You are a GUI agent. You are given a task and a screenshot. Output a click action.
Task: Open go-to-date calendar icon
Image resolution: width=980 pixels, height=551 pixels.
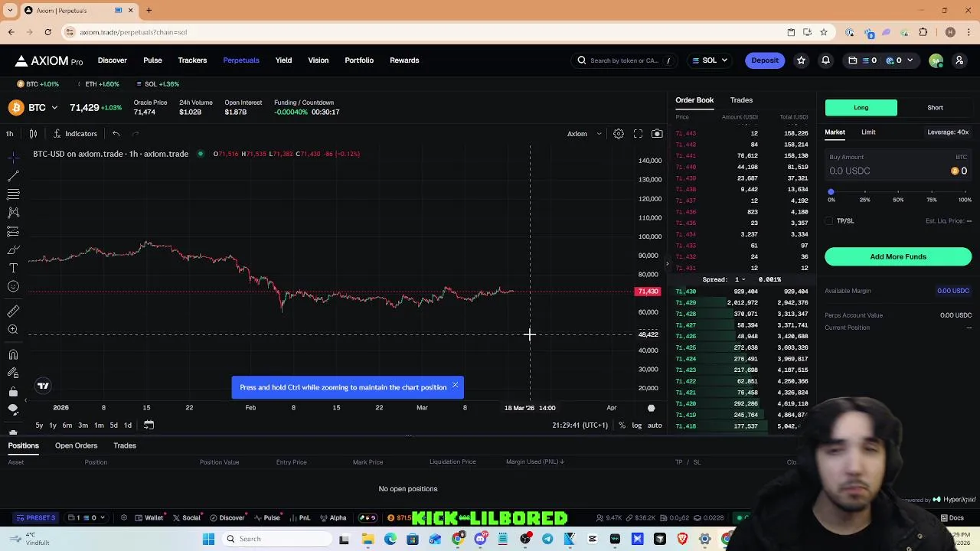(149, 425)
